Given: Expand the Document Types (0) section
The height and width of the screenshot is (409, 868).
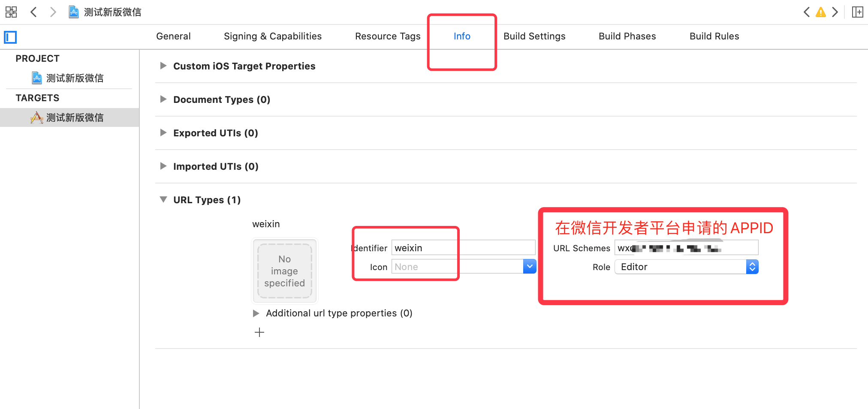Looking at the screenshot, I should tap(163, 99).
